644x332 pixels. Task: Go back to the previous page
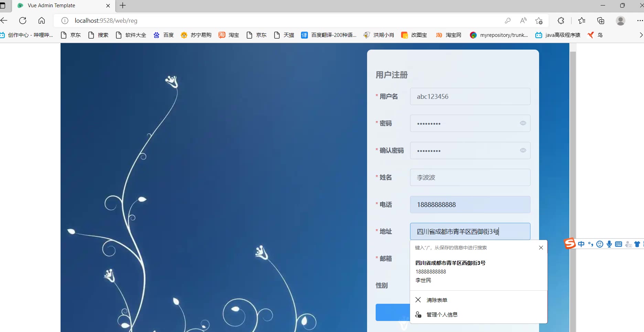4,21
